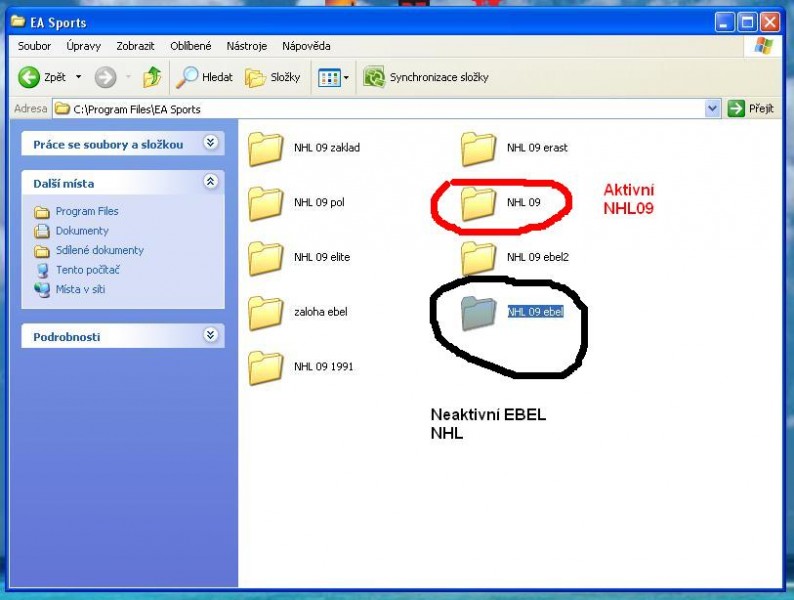The height and width of the screenshot is (600, 794).
Task: Open the Oblíbené menu
Action: [x=190, y=46]
